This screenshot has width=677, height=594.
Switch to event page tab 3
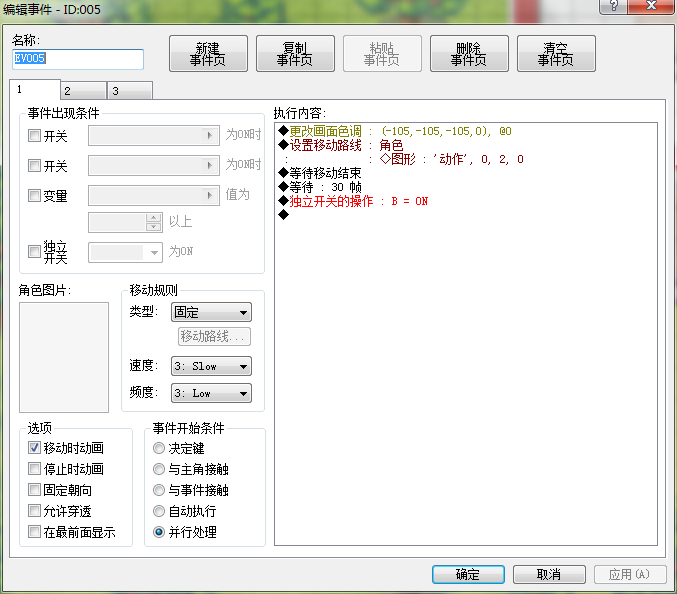130,91
